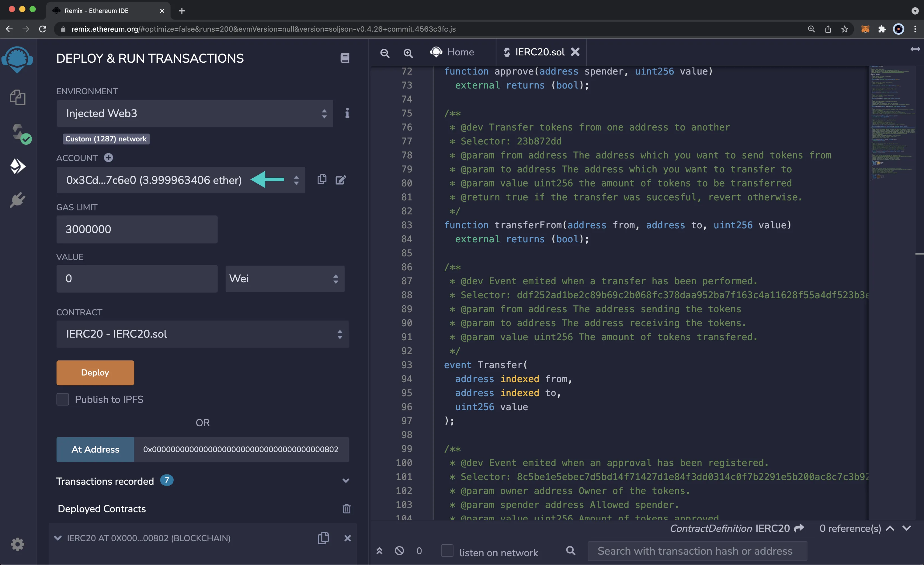Click the Gas Limit input field

point(137,229)
